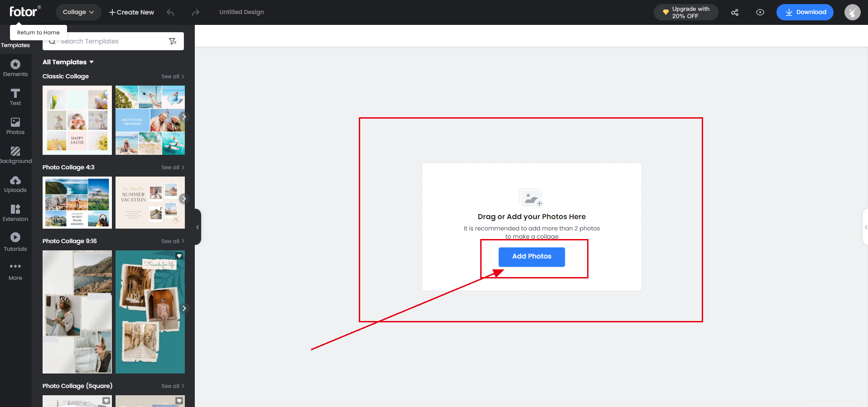The image size is (868, 407).
Task: Click 'Drag or Add your Photos Here' text
Action: 532,217
